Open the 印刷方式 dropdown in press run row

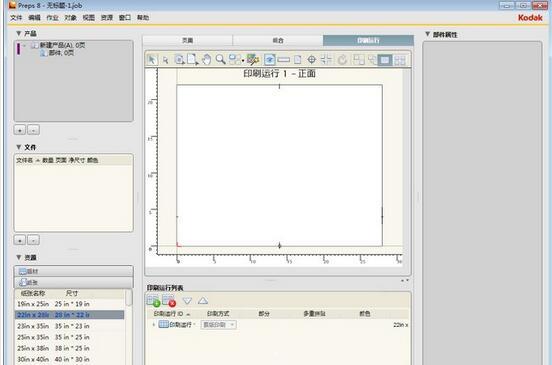pyautogui.click(x=219, y=325)
